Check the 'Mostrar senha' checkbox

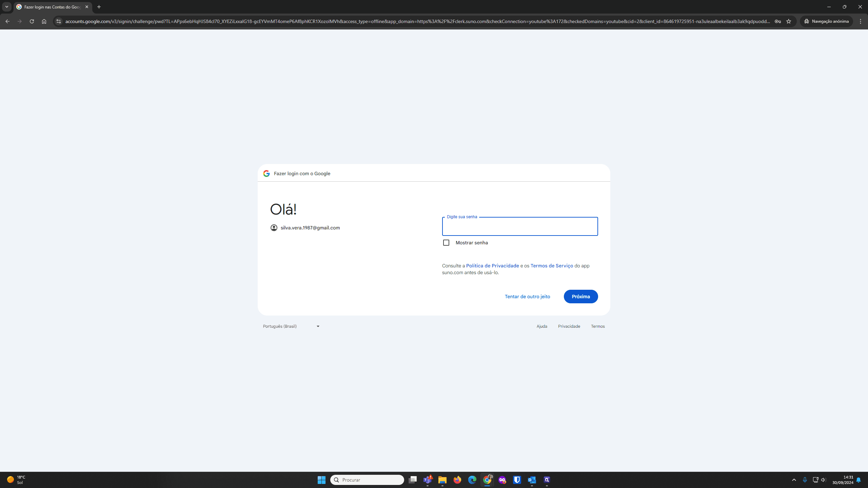click(x=446, y=243)
